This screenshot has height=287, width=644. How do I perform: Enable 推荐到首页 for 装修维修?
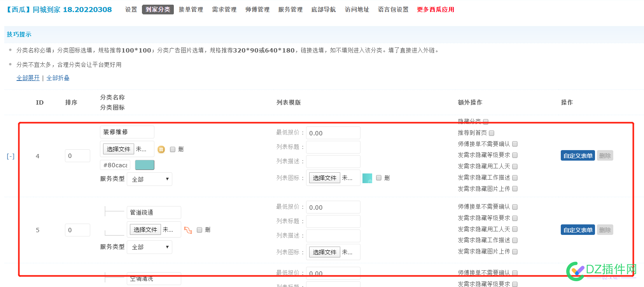point(492,133)
